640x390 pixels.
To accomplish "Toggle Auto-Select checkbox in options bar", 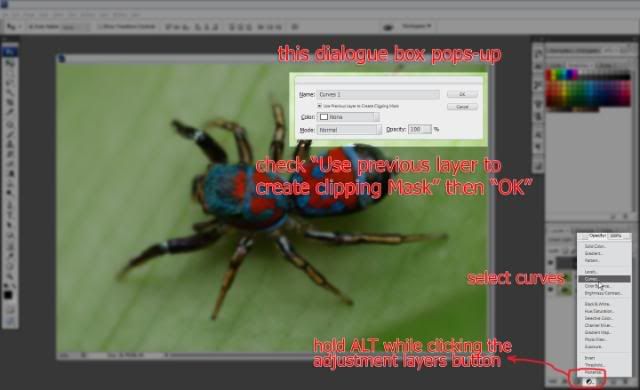I will [31, 27].
